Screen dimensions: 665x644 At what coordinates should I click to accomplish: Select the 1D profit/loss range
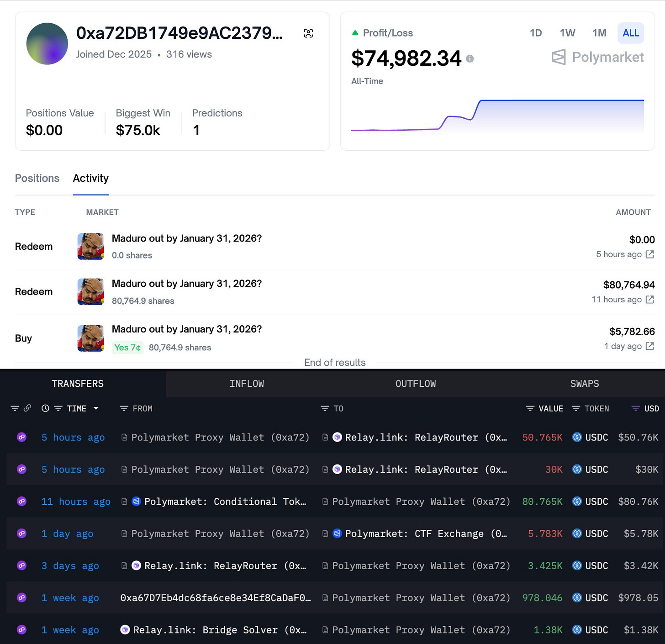tap(536, 33)
